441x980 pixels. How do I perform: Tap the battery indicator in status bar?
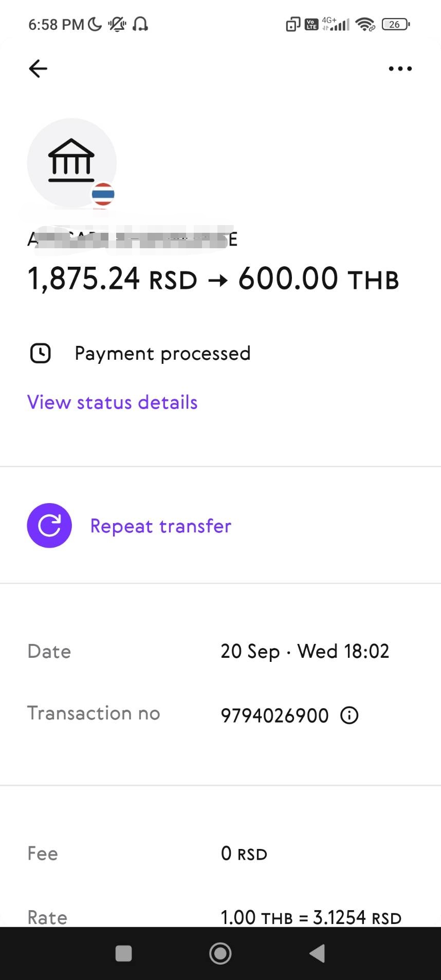pyautogui.click(x=395, y=24)
